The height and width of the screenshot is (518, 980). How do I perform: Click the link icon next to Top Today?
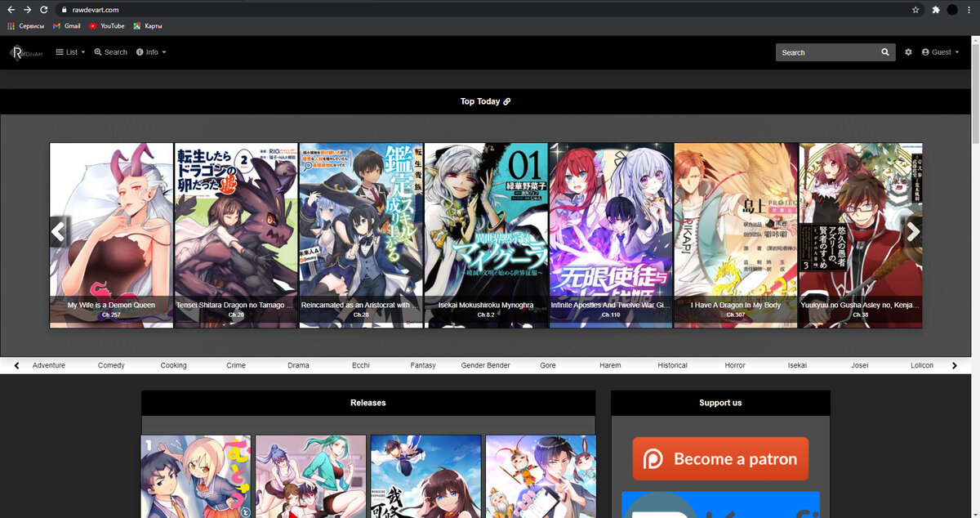point(507,102)
